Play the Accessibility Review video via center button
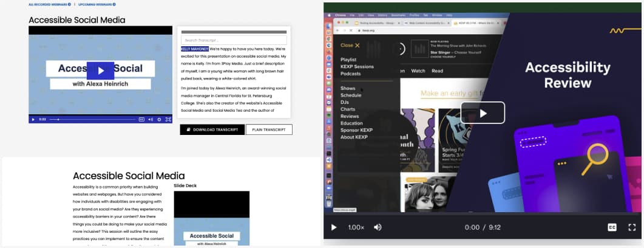 pos(483,113)
